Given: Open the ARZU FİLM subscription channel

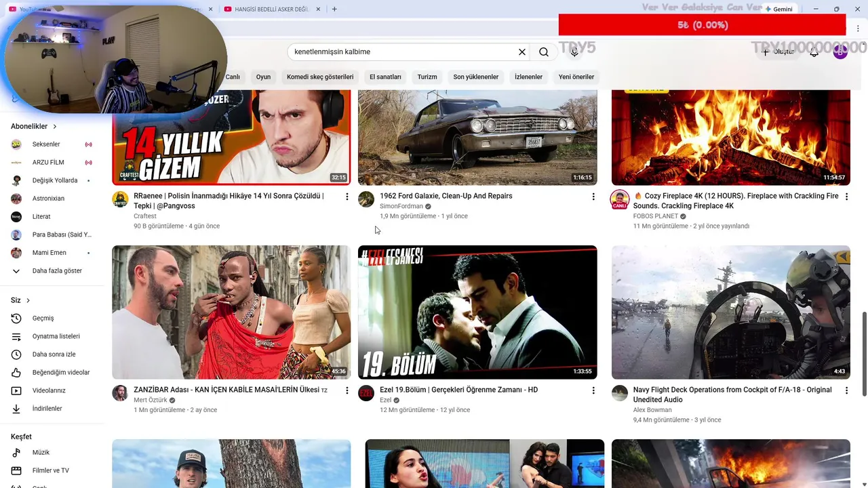Looking at the screenshot, I should click(x=52, y=163).
